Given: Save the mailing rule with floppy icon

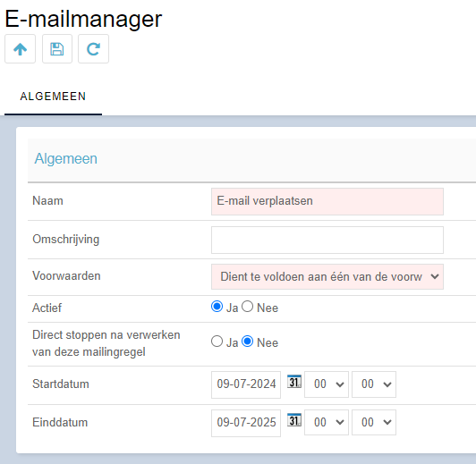Looking at the screenshot, I should click(57, 49).
